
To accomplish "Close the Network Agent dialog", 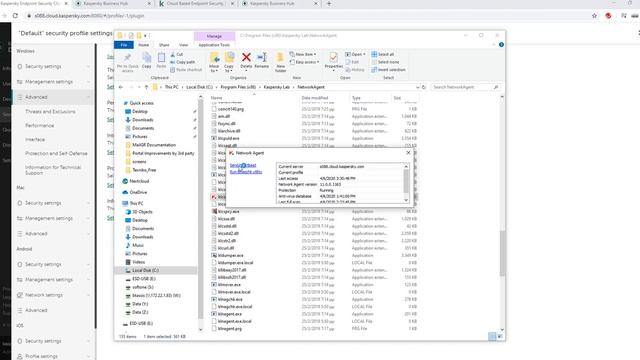I will (x=408, y=153).
